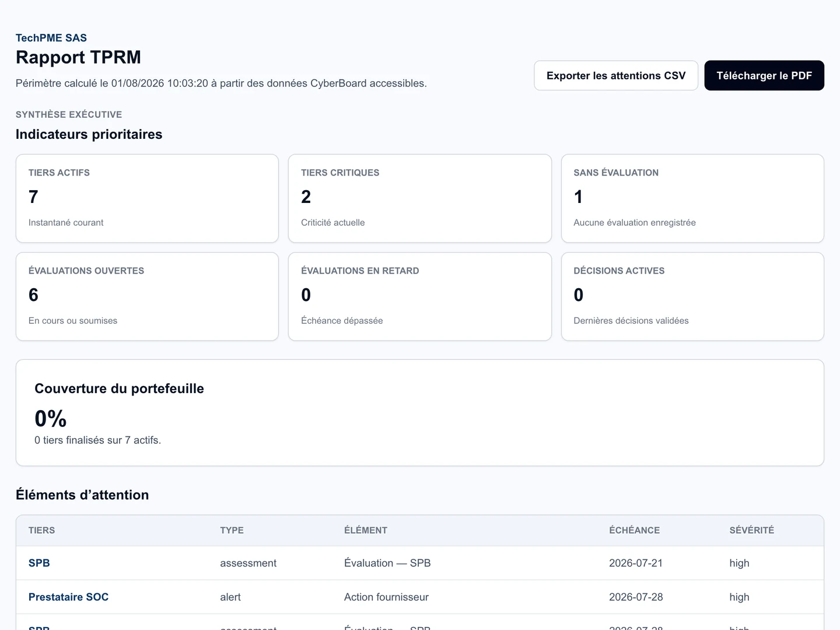Select the TechPME SAS company name
Viewport: 840px width, 630px height.
pos(51,38)
